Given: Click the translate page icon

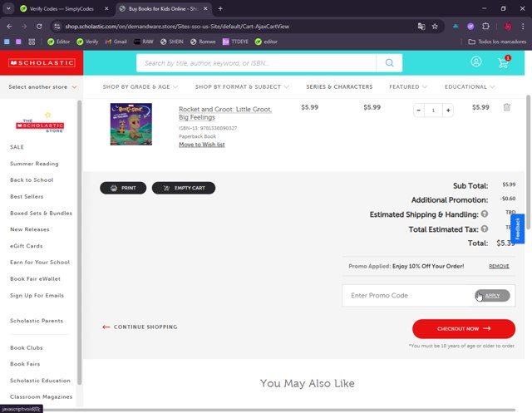Looking at the screenshot, I should pyautogui.click(x=421, y=27).
